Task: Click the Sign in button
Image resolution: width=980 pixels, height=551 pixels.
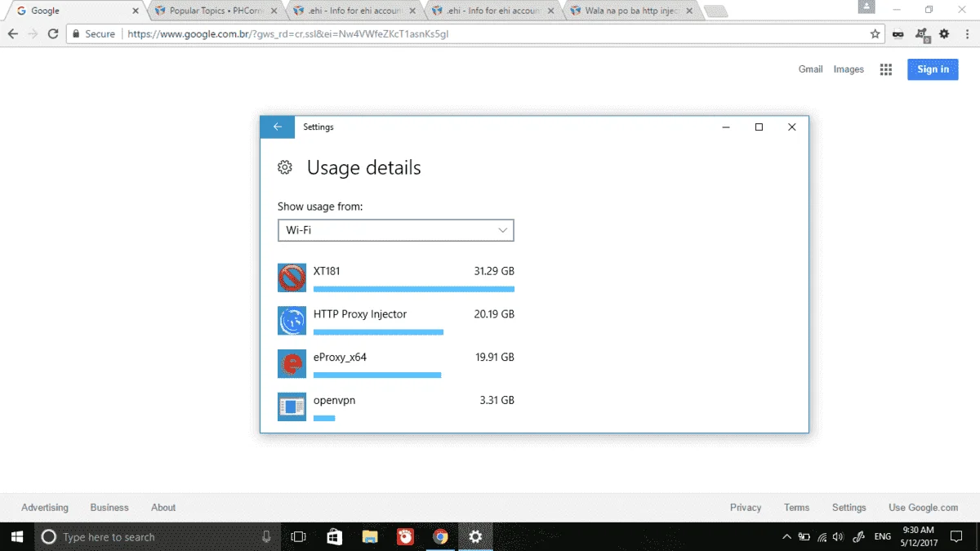Action: pyautogui.click(x=933, y=69)
